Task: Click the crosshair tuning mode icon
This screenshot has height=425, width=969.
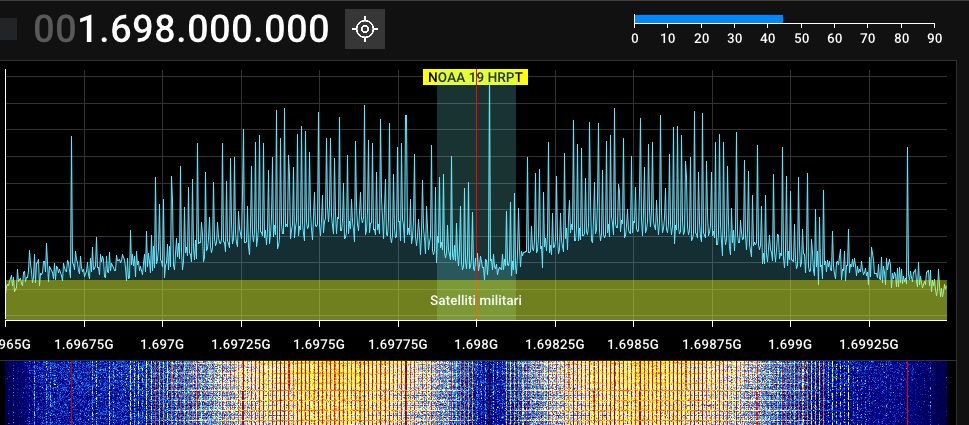Action: 365,29
